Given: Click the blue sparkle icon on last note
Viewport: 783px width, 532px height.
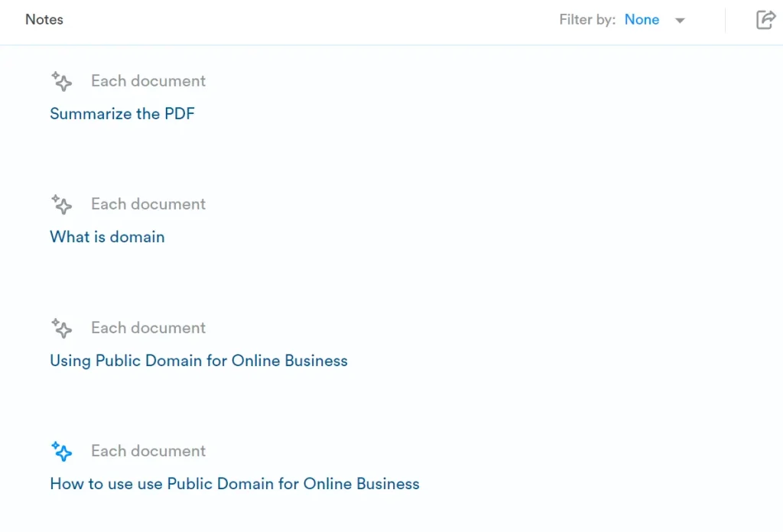Looking at the screenshot, I should coord(61,451).
